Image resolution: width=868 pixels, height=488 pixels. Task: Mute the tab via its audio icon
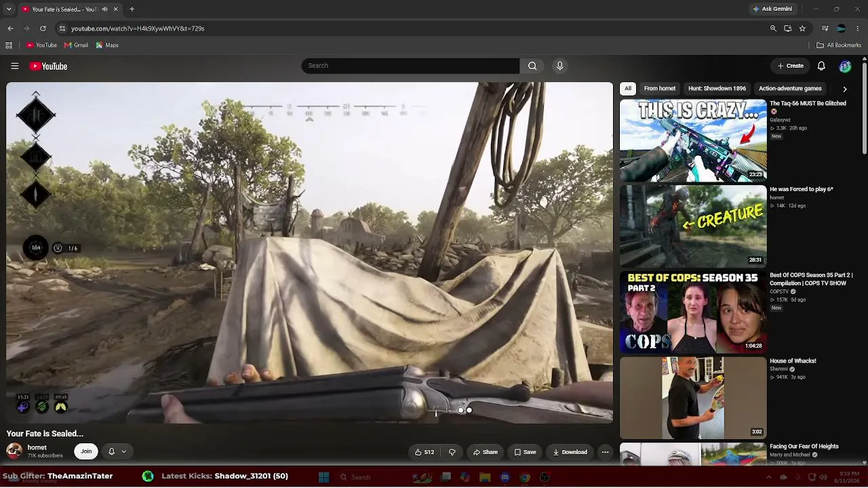104,9
